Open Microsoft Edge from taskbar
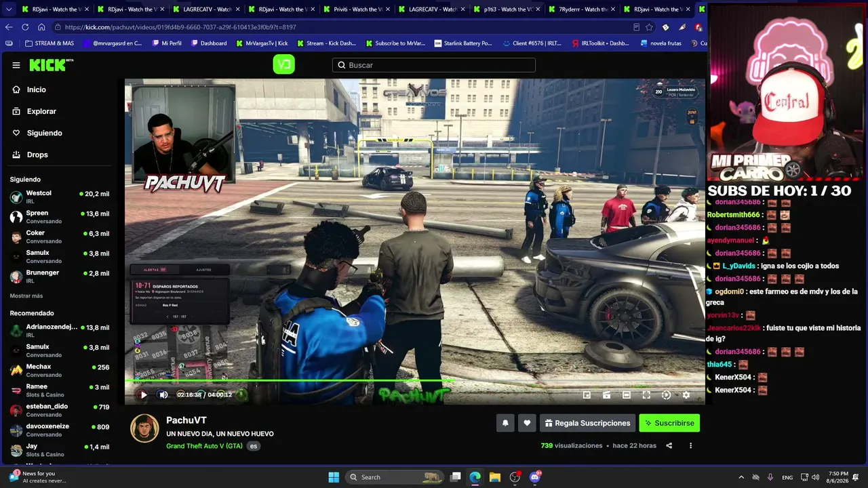The height and width of the screenshot is (488, 868). pos(475,477)
